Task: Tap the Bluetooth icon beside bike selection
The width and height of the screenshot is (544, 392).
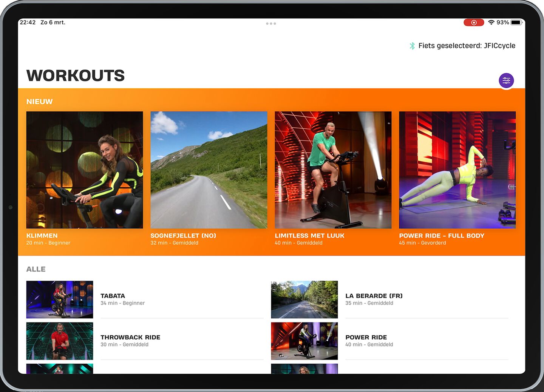Action: (412, 46)
